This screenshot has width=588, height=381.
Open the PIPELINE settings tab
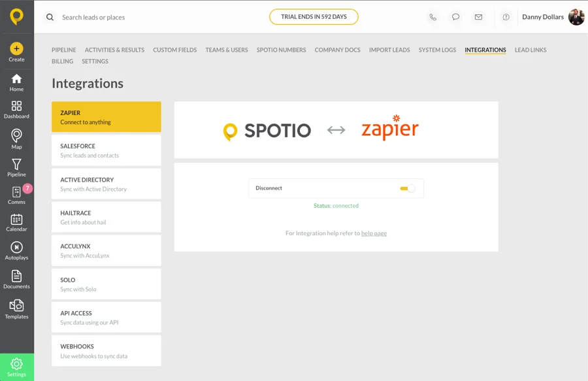(64, 50)
